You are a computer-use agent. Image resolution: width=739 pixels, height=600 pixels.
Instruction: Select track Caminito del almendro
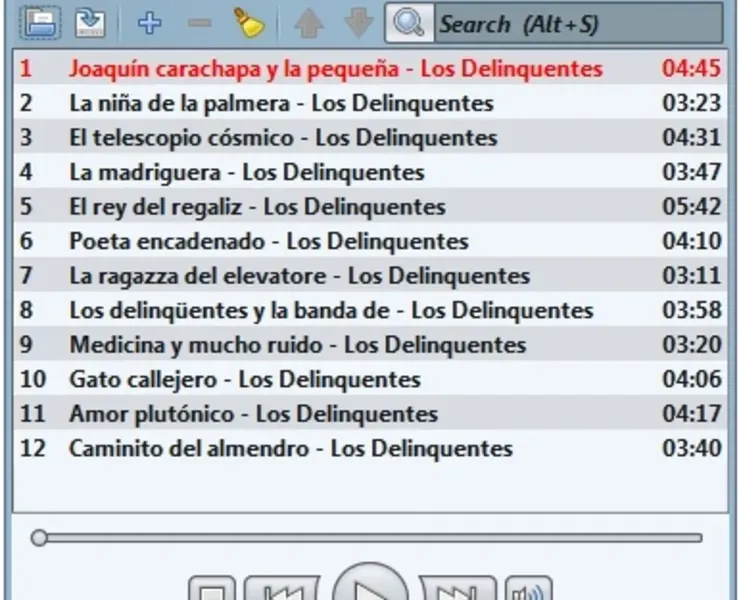[370, 448]
